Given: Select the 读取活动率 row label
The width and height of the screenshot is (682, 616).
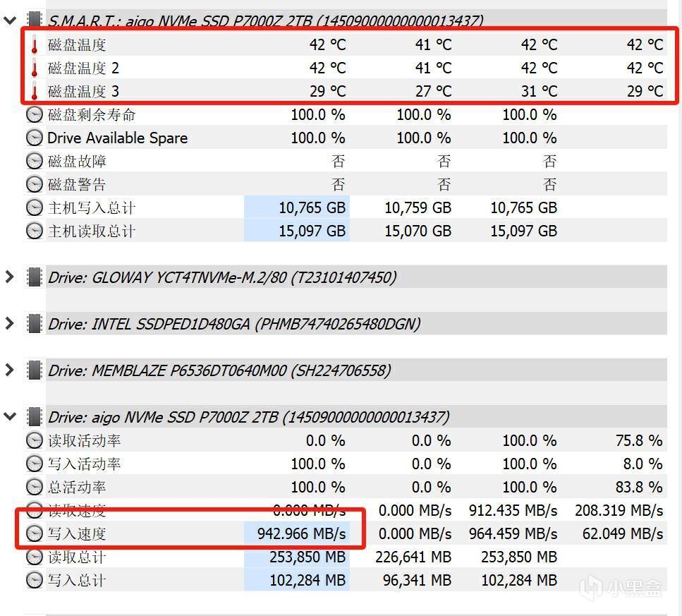Looking at the screenshot, I should (85, 441).
